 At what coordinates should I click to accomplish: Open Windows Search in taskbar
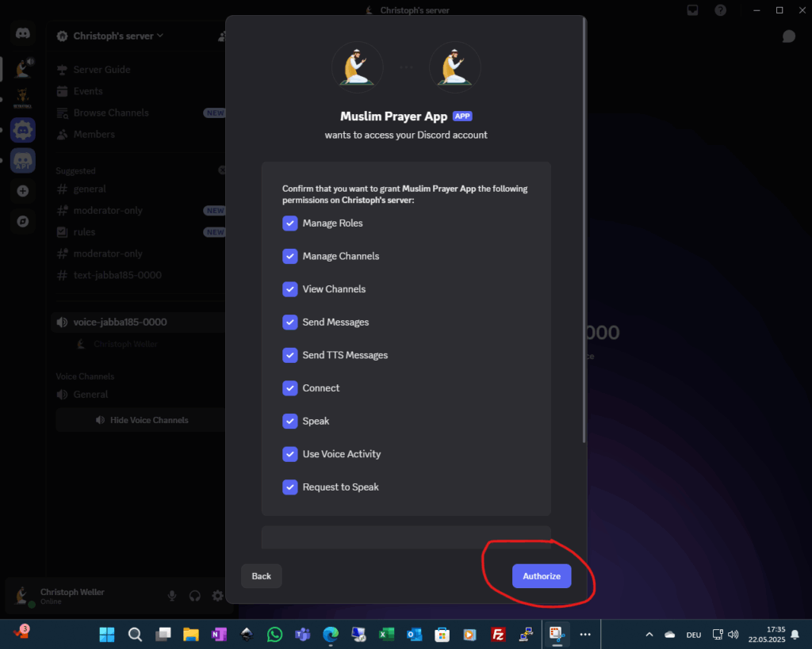(135, 635)
